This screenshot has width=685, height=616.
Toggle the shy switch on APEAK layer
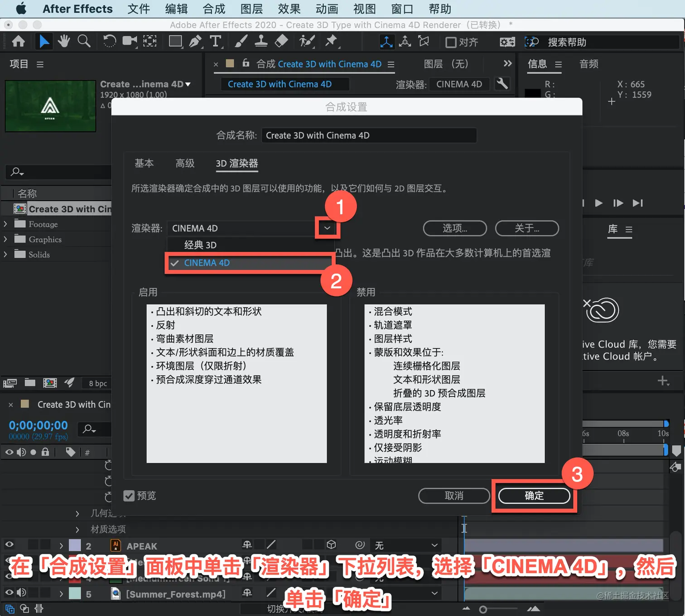[x=247, y=545]
